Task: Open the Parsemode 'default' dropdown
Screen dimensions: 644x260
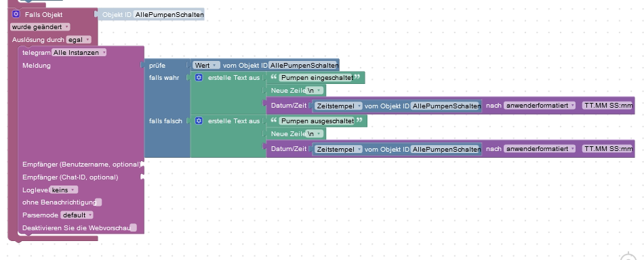Action: coord(77,215)
